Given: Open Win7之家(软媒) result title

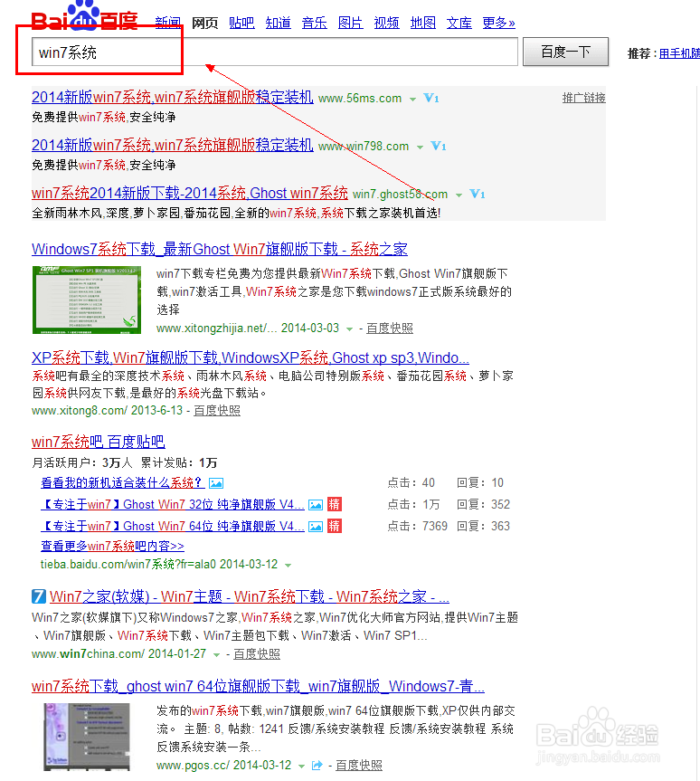Looking at the screenshot, I should coord(250,596).
